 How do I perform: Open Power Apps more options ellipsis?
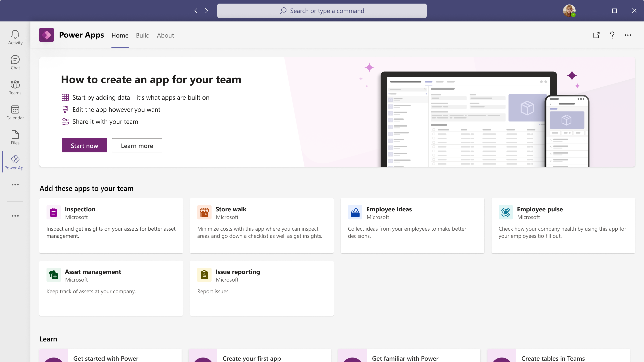coord(628,35)
